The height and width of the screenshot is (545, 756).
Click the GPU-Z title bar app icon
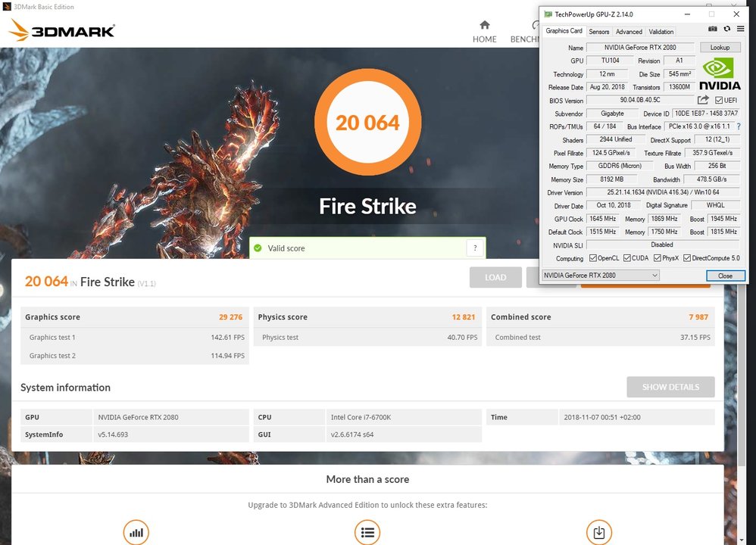click(548, 14)
